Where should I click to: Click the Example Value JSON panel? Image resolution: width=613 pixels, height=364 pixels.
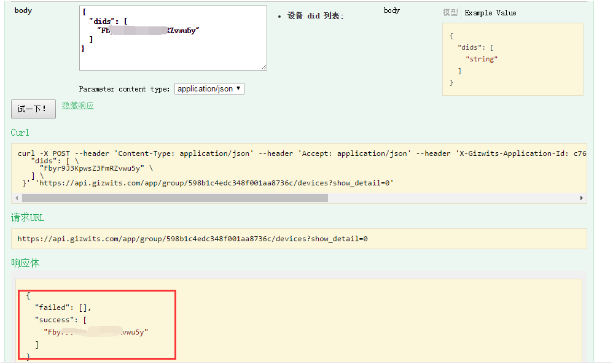[512, 59]
